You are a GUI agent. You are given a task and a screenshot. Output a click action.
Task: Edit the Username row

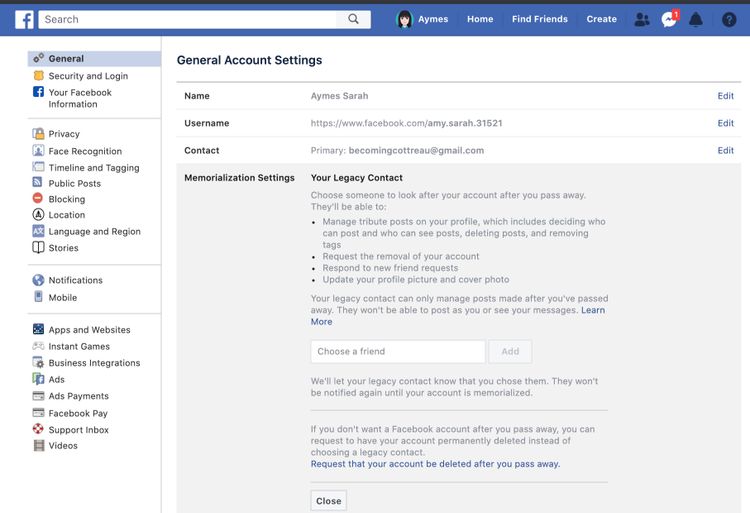pyautogui.click(x=725, y=123)
